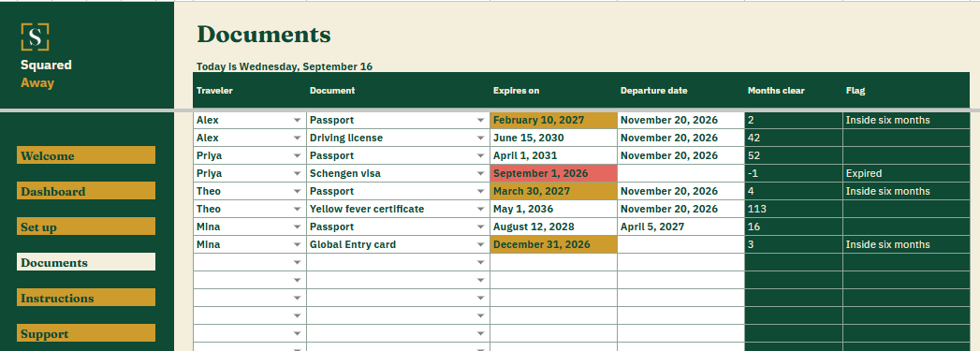Screen dimensions: 980x351
Task: Select the December 31, 2026 expiry cell
Action: pos(554,245)
